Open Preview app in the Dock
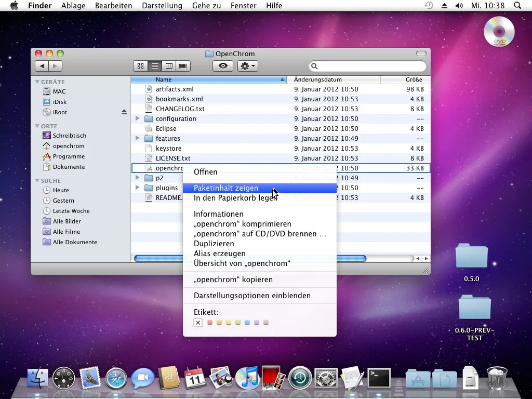The width and height of the screenshot is (532, 399). 220,378
